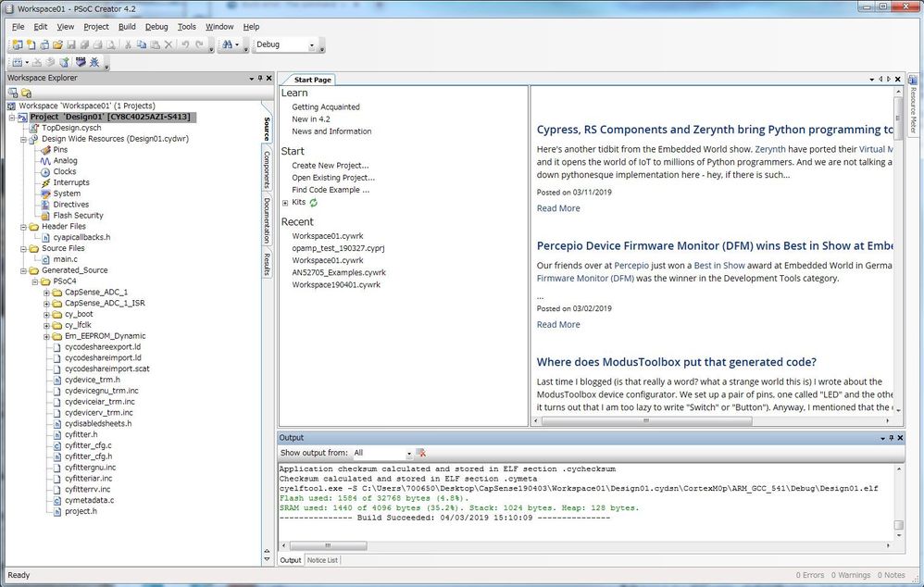Click Getting Acquainted link
The image size is (924, 587).
tap(325, 107)
